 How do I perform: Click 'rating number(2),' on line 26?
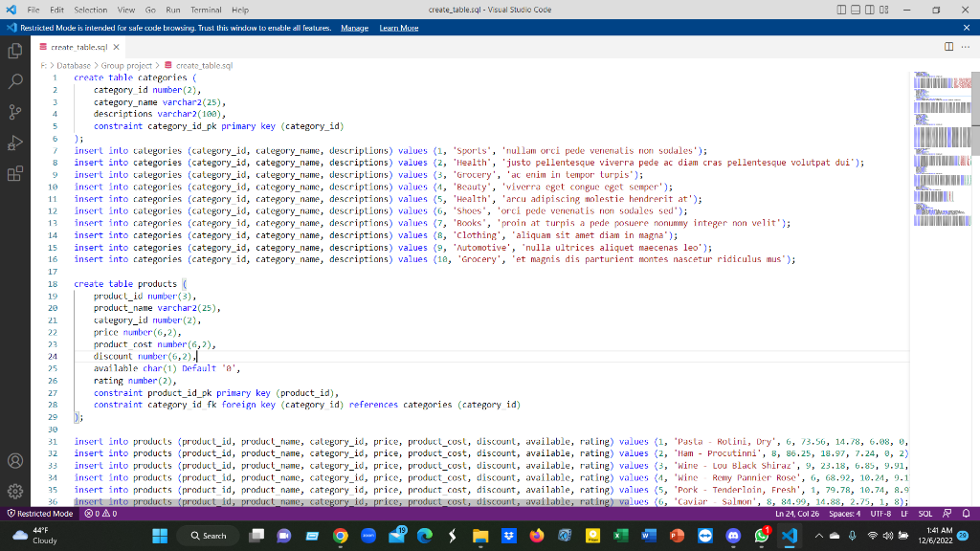(135, 381)
